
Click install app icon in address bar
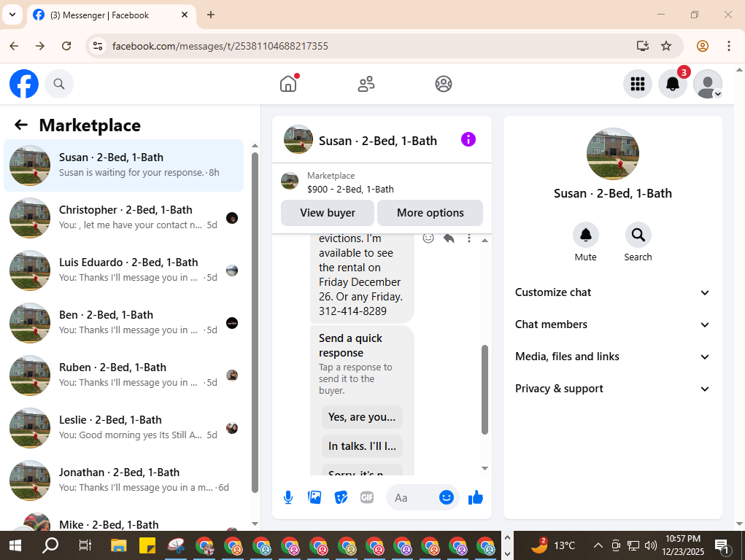(642, 46)
